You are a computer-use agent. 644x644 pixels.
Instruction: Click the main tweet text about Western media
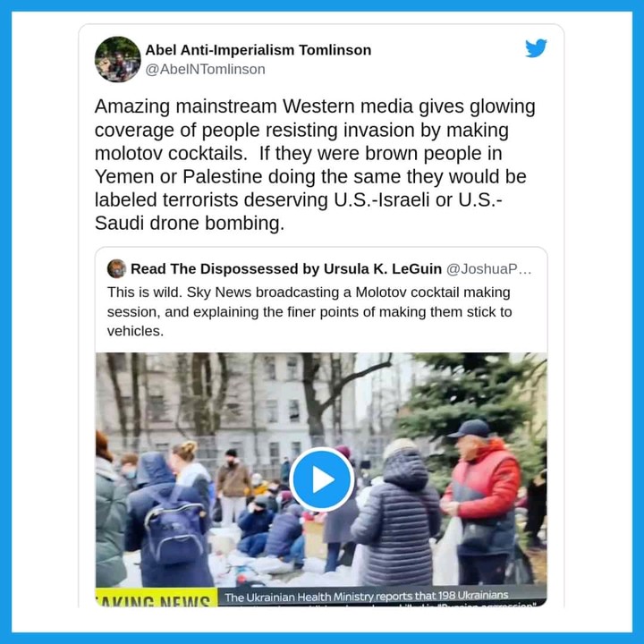pos(315,165)
